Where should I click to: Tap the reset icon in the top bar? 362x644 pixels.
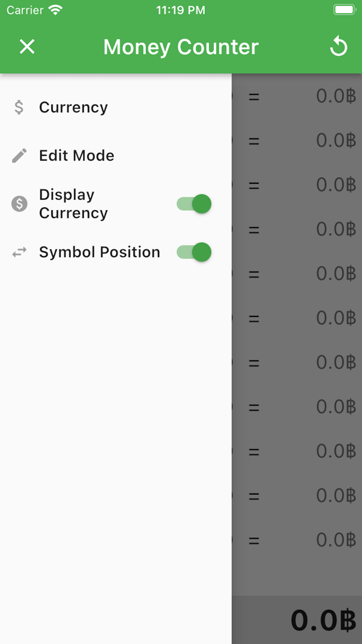339,46
